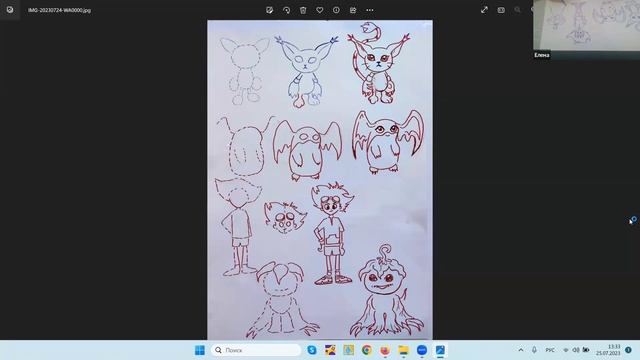Image resolution: width=640 pixels, height=360 pixels.
Task: Open Skype from the taskbar
Action: [312, 350]
